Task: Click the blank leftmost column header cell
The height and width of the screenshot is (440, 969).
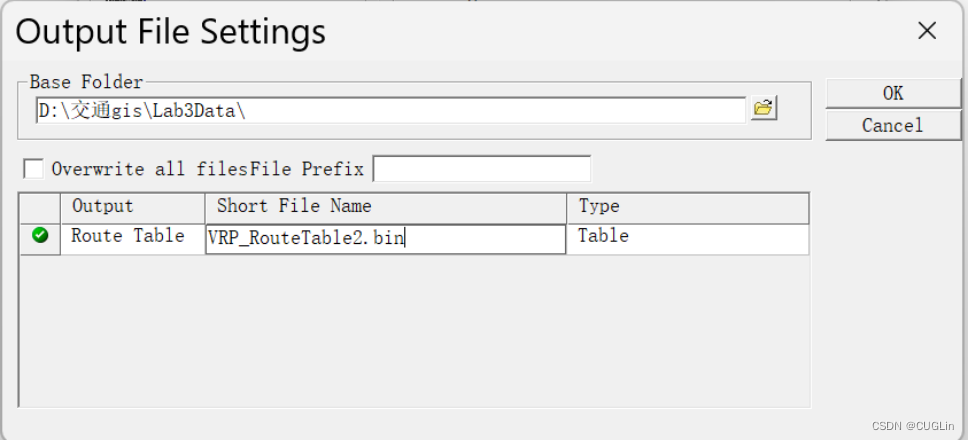Action: [40, 206]
